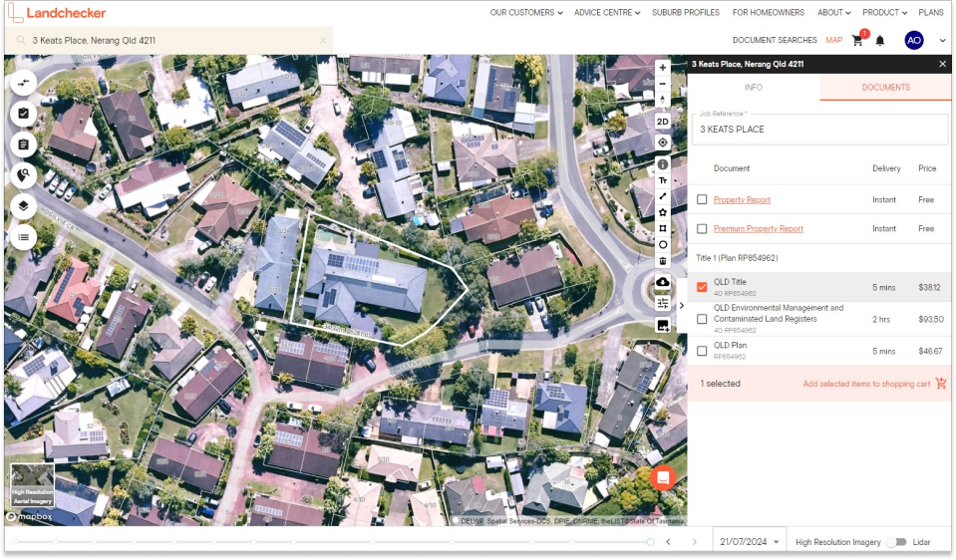Select the circle drawing tool
This screenshot has height=560, width=956.
tap(663, 245)
